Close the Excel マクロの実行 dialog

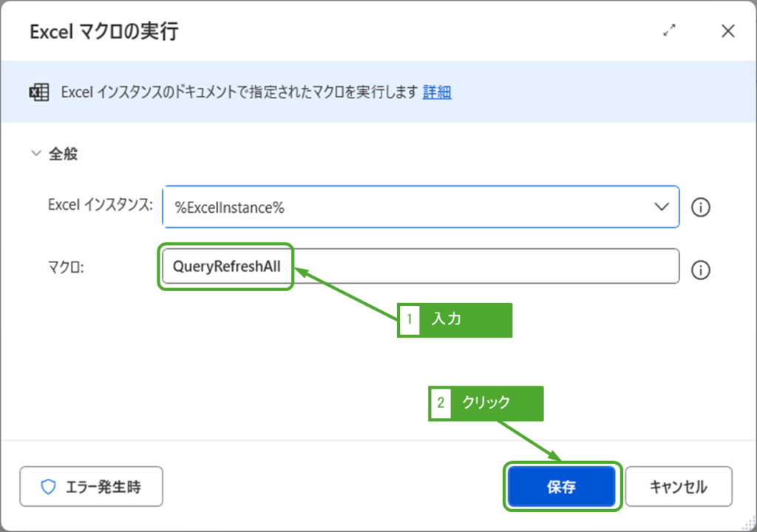click(727, 31)
